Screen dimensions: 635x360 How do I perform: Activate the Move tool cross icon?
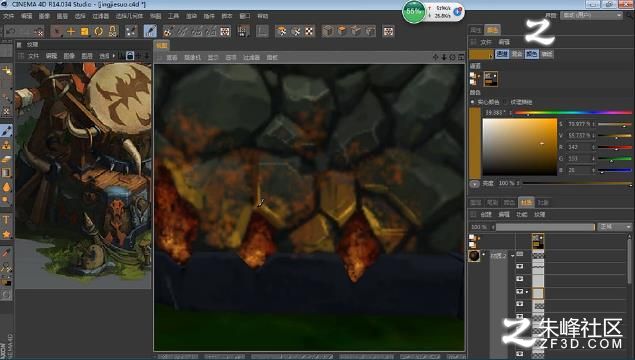pos(71,31)
